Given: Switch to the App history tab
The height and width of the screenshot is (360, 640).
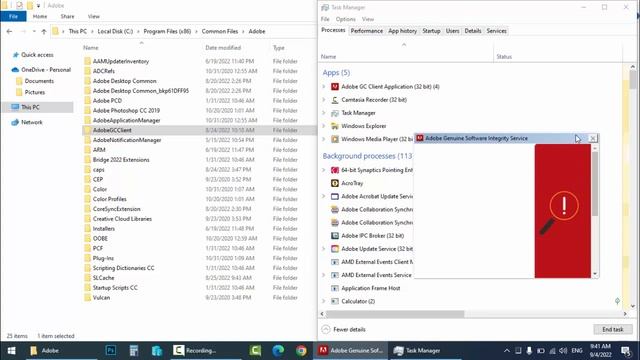Looking at the screenshot, I should pyautogui.click(x=402, y=31).
